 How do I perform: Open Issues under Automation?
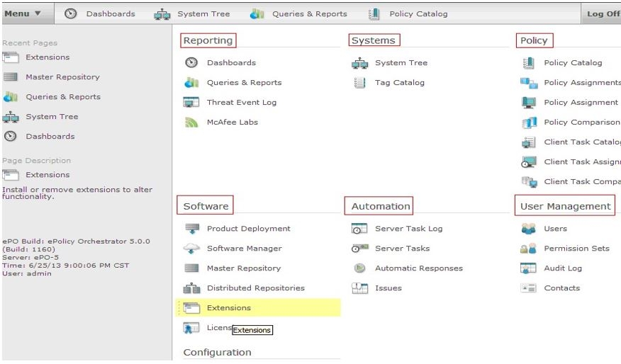click(x=388, y=288)
